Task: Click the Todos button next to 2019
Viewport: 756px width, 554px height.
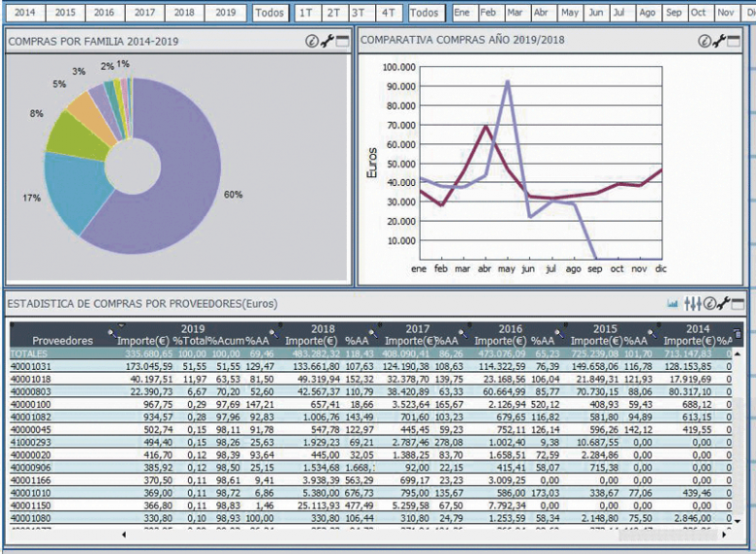Action: [268, 13]
